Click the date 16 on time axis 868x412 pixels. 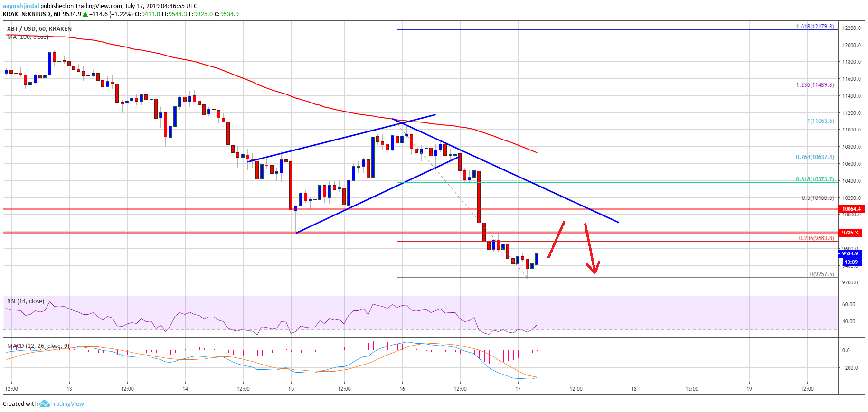tap(402, 389)
